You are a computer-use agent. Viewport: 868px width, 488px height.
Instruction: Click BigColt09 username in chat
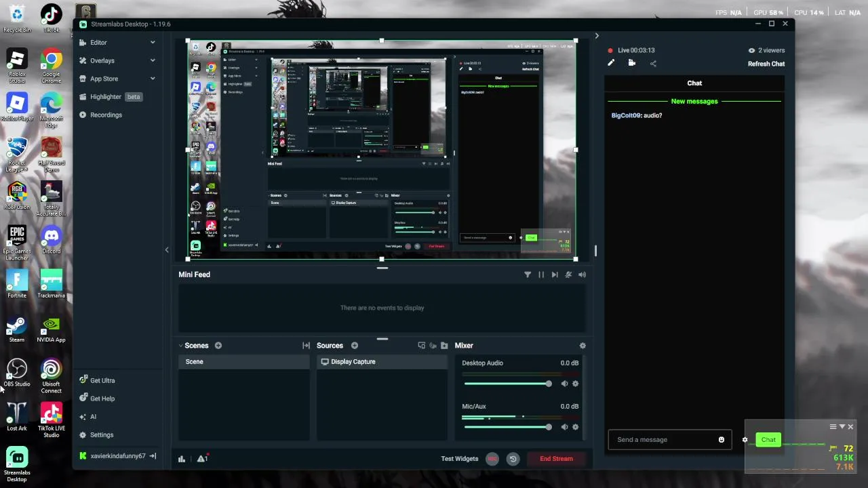(x=626, y=115)
